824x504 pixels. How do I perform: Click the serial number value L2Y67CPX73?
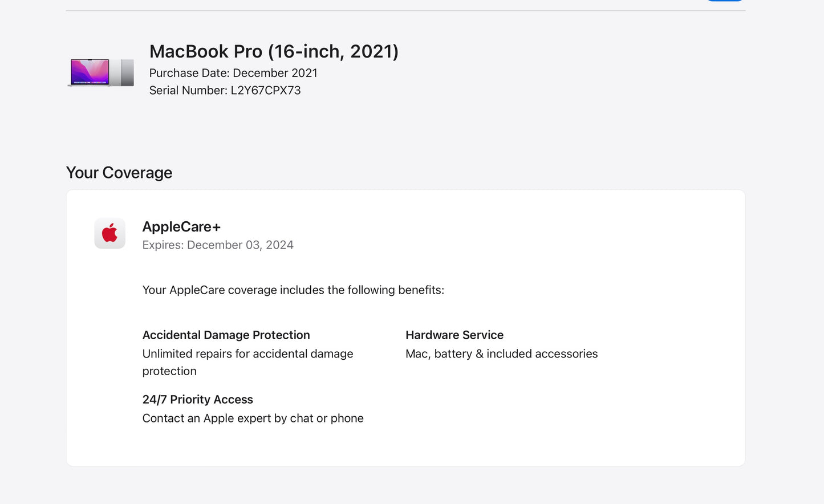click(266, 91)
